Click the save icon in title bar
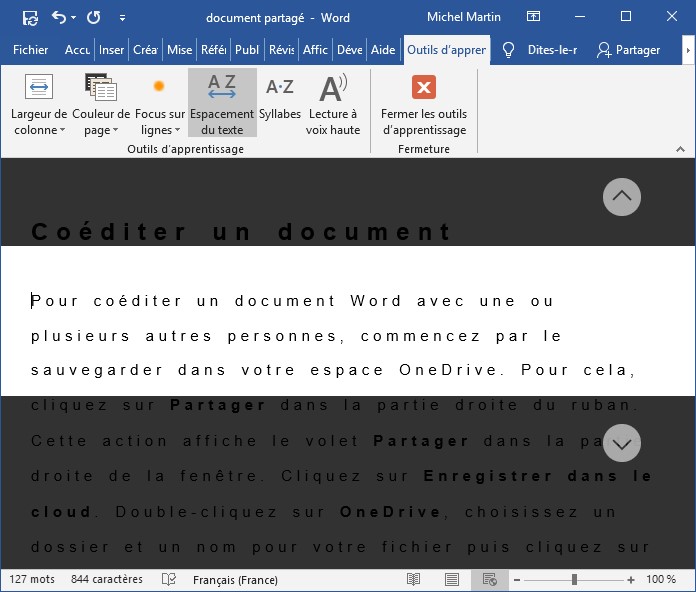This screenshot has width=696, height=592. tap(30, 17)
